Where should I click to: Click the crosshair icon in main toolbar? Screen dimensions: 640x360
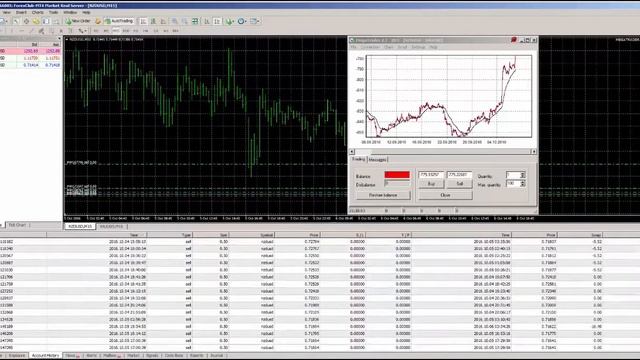point(26,21)
